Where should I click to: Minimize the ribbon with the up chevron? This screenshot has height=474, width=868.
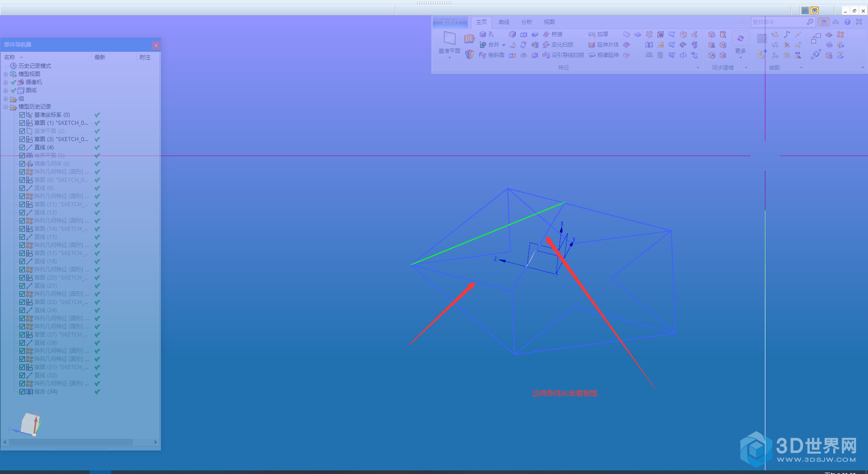(x=836, y=22)
